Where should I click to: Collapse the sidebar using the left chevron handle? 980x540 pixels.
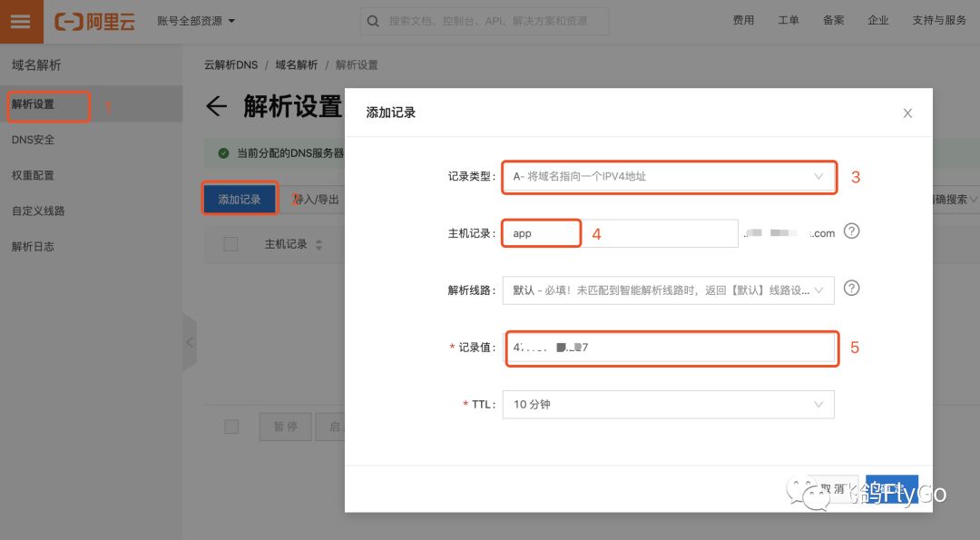pyautogui.click(x=190, y=343)
